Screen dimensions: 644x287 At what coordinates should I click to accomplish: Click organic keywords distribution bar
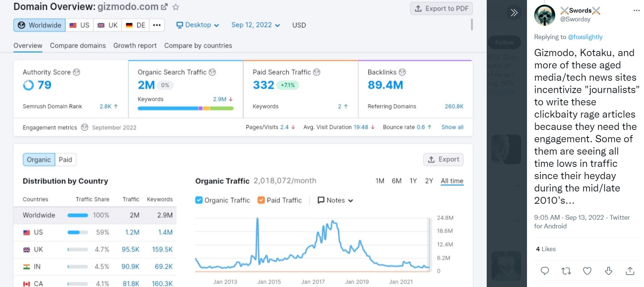(x=186, y=108)
